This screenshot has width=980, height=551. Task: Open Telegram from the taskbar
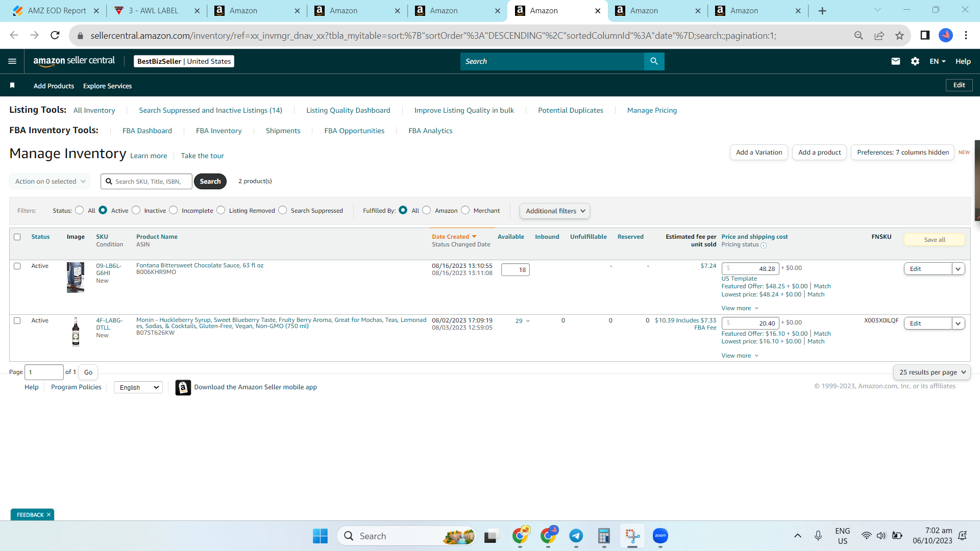(576, 536)
